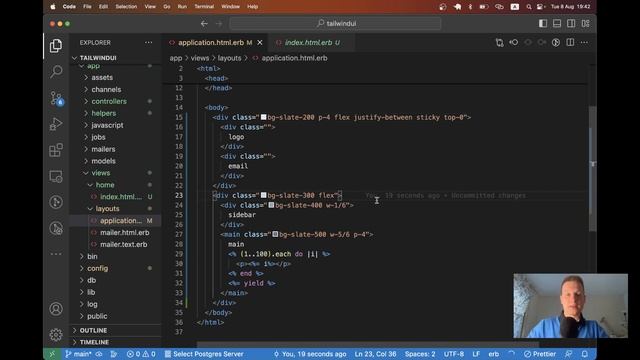640x360 pixels.
Task: Click the main branch indicator in status bar
Action: pos(78,354)
